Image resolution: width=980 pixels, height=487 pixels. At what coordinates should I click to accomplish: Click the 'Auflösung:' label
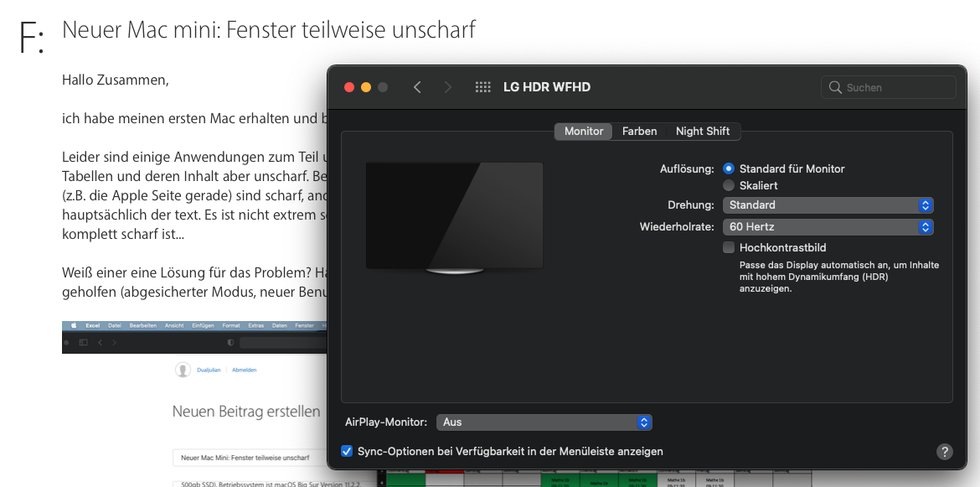[687, 168]
